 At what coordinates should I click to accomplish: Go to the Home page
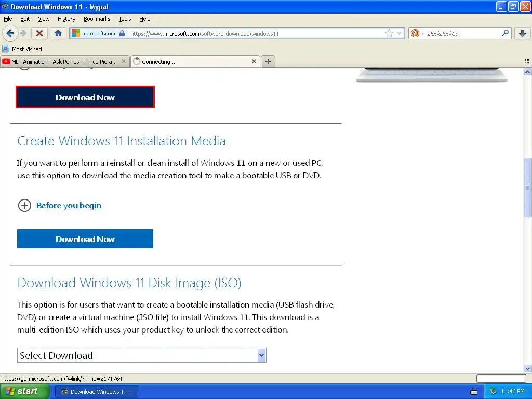click(58, 33)
